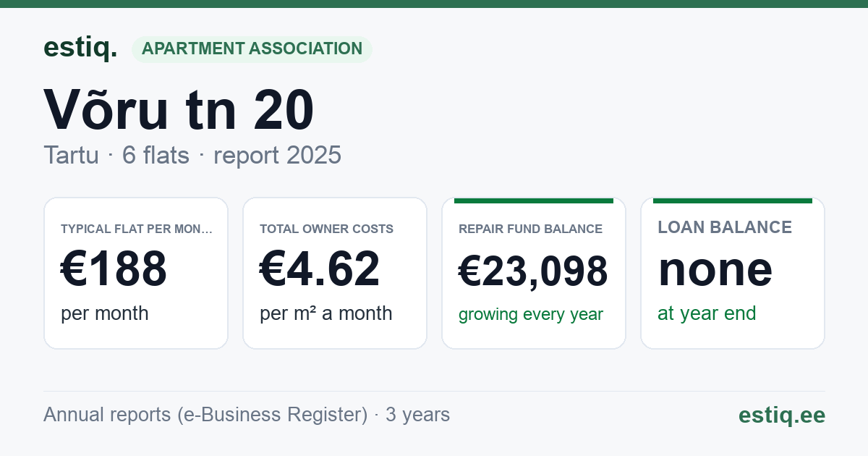
Task: Click the €188 value
Action: pos(114,269)
